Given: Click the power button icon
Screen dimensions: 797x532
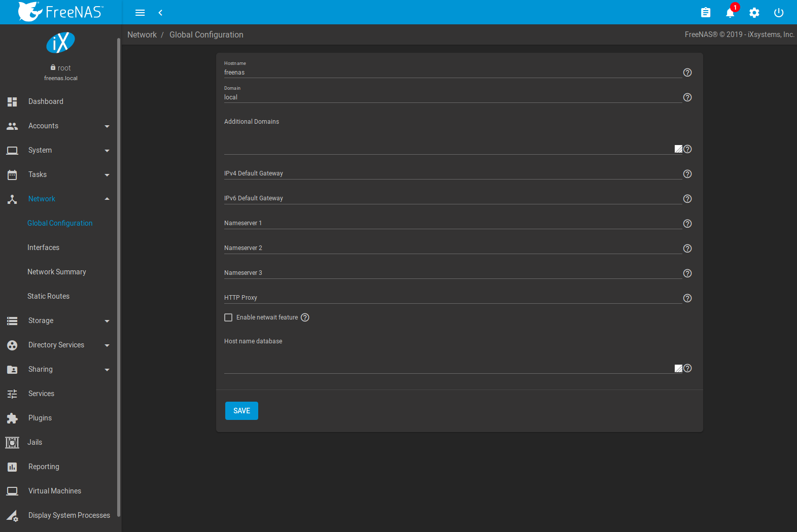Looking at the screenshot, I should 779,13.
